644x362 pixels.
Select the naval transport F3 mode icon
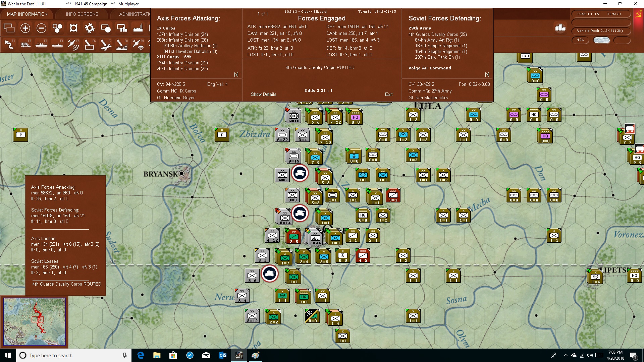[x=41, y=44]
